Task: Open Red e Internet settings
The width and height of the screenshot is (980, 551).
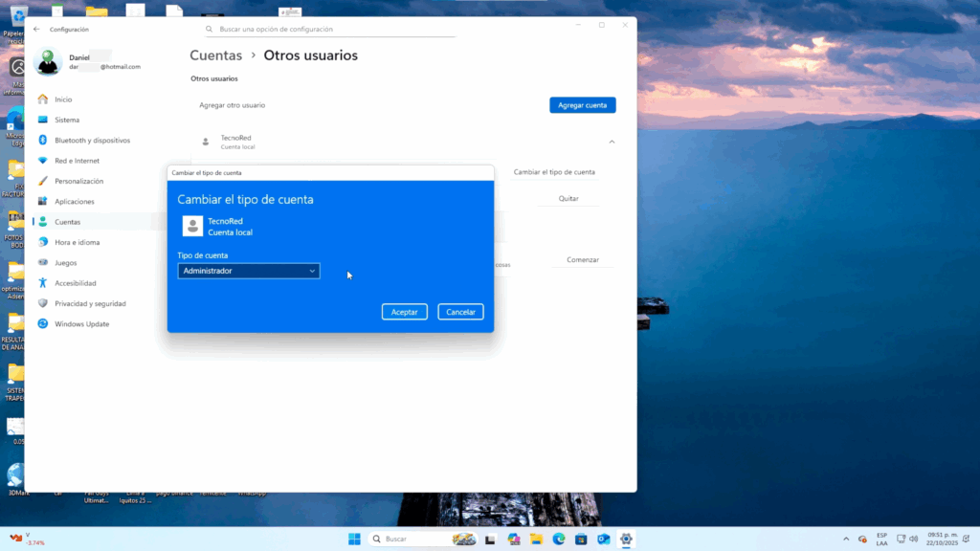Action: (x=77, y=161)
